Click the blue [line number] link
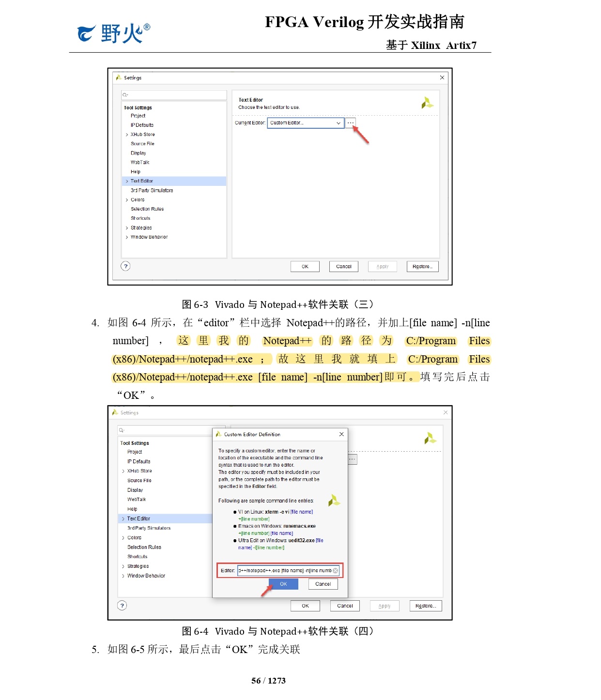 255,518
